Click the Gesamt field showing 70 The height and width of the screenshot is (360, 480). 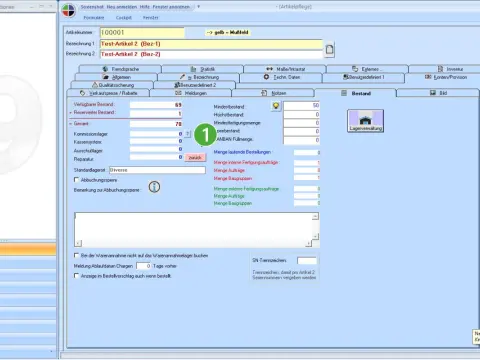[156, 124]
